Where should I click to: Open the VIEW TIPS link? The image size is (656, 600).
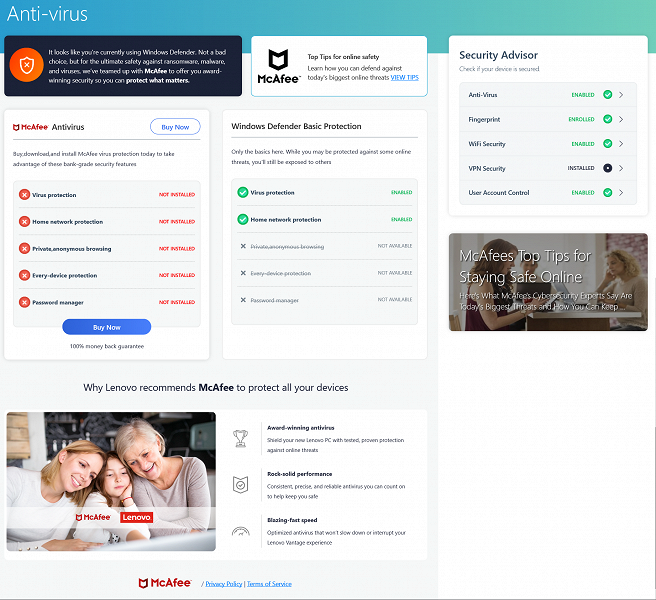405,78
